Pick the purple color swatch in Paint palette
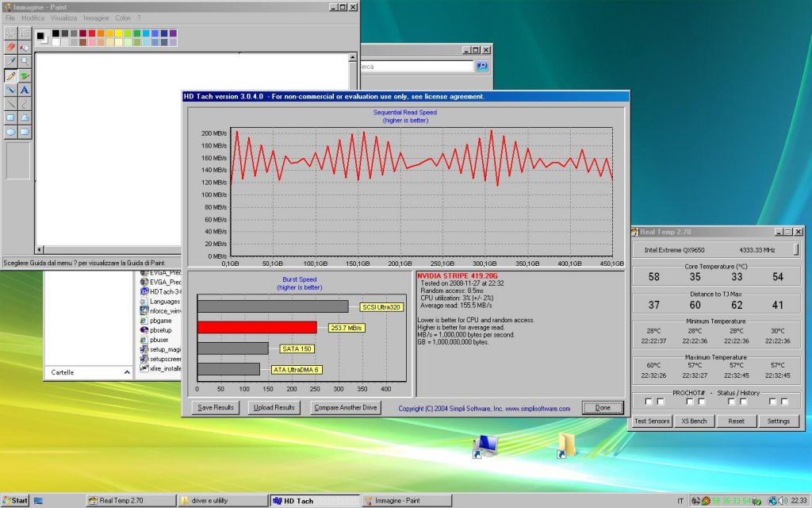This screenshot has width=812, height=508. coord(173,33)
